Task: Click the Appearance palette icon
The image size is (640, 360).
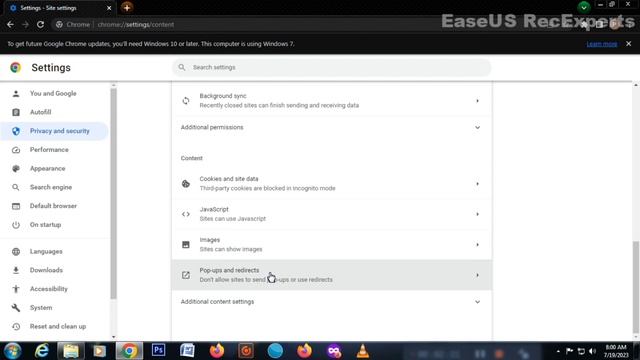Action: tap(16, 169)
